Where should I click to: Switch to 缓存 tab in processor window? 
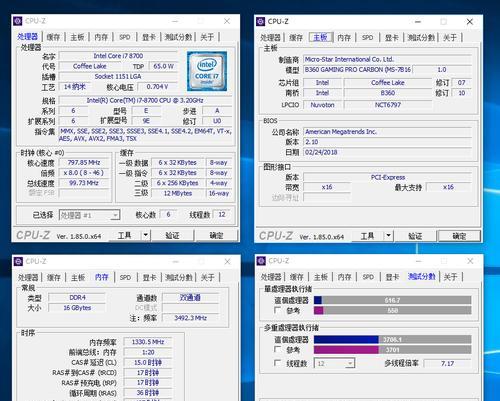(53, 37)
